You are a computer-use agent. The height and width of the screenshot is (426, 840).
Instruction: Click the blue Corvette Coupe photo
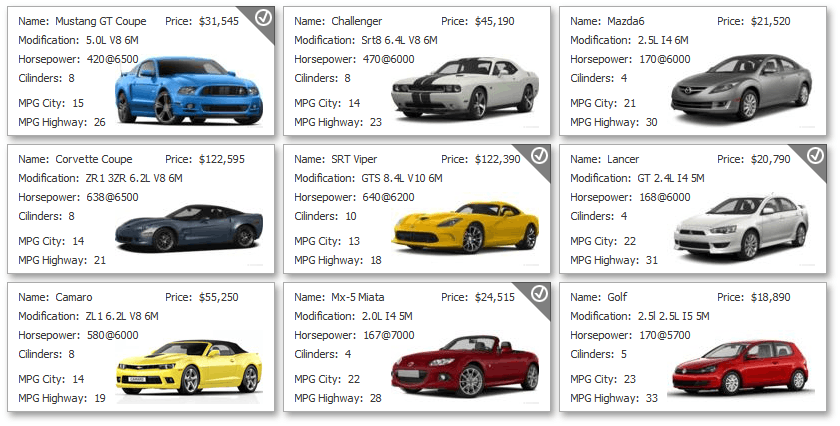[x=189, y=228]
